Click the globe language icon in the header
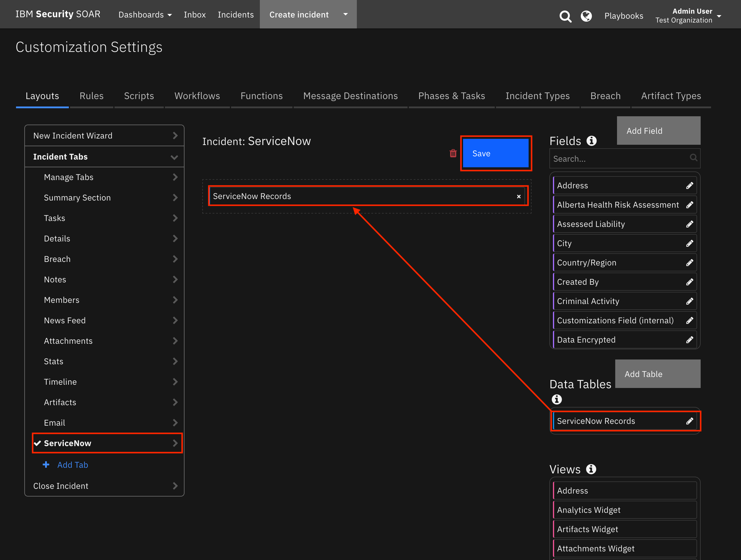741x560 pixels. pos(586,16)
